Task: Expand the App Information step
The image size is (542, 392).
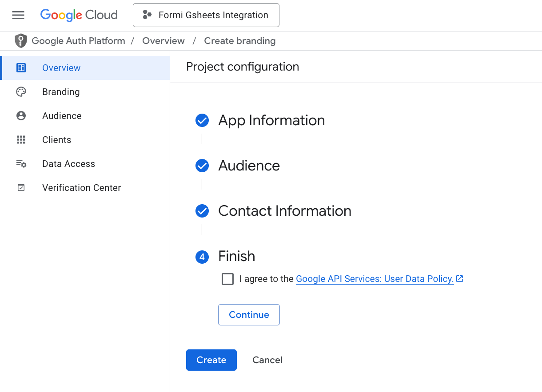Action: (x=271, y=120)
